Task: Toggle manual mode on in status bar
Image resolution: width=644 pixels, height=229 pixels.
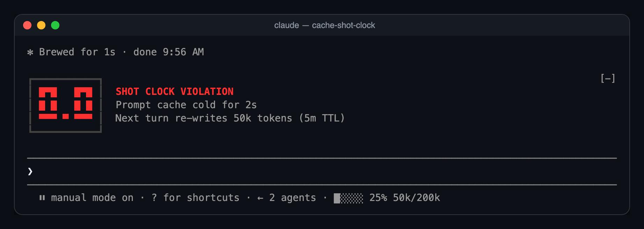Action: click(92, 198)
